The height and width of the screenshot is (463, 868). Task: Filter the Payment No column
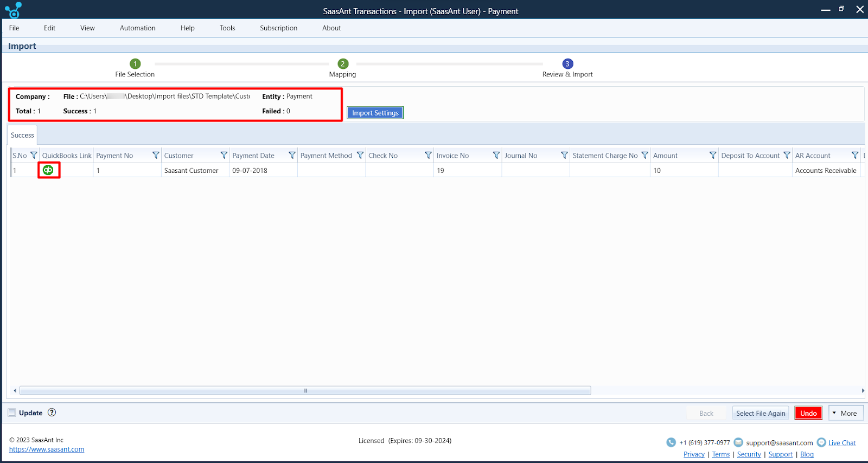pyautogui.click(x=156, y=155)
